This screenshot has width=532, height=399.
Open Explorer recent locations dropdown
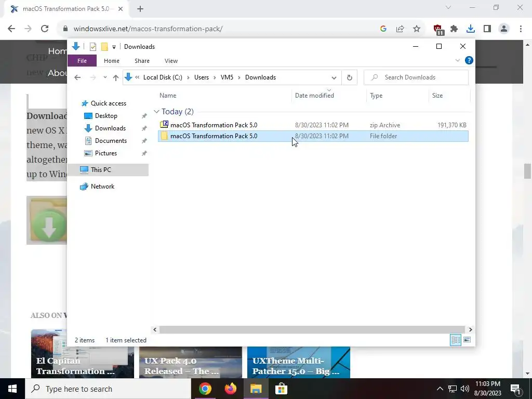105,77
